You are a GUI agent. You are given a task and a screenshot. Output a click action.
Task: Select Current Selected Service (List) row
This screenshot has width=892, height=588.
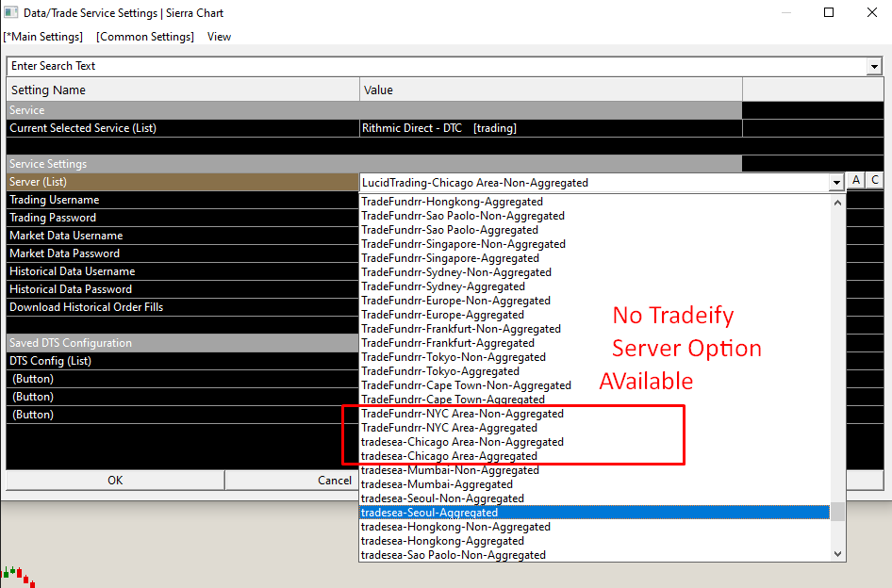[183, 128]
